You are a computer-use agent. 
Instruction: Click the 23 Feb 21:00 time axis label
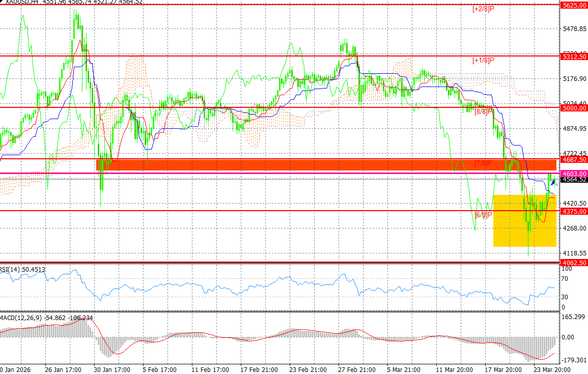pyautogui.click(x=308, y=369)
